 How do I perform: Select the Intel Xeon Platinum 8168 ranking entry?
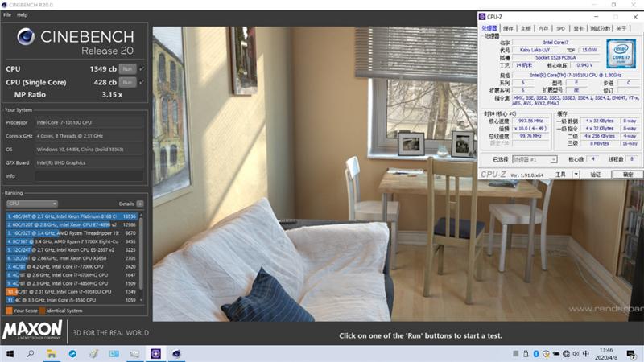pos(72,216)
